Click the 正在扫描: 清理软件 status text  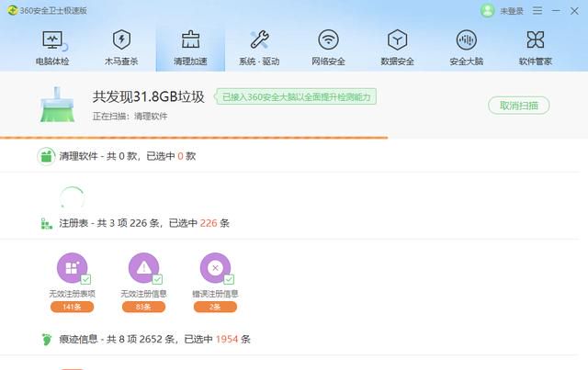coord(130,117)
